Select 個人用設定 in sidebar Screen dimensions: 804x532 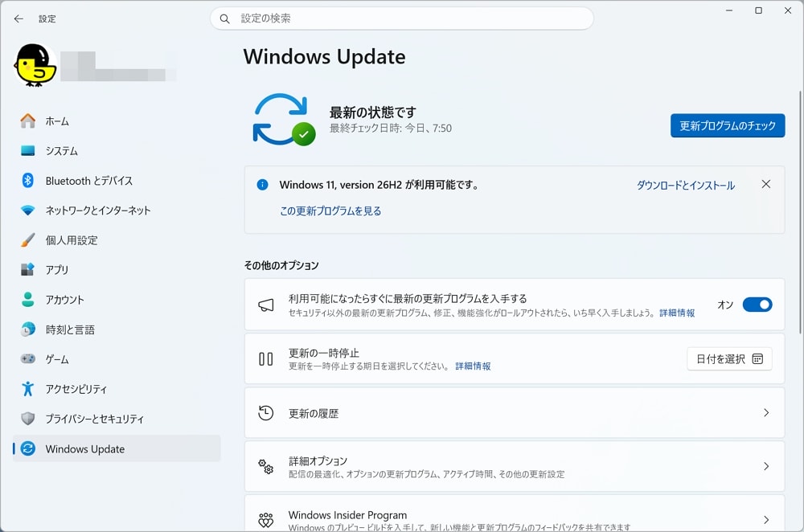tap(117, 239)
